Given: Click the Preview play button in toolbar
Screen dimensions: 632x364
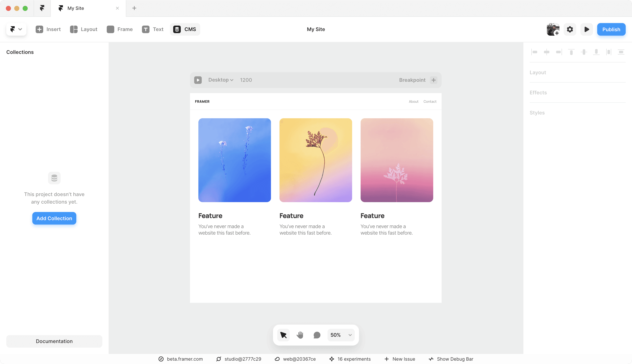Looking at the screenshot, I should [x=586, y=29].
